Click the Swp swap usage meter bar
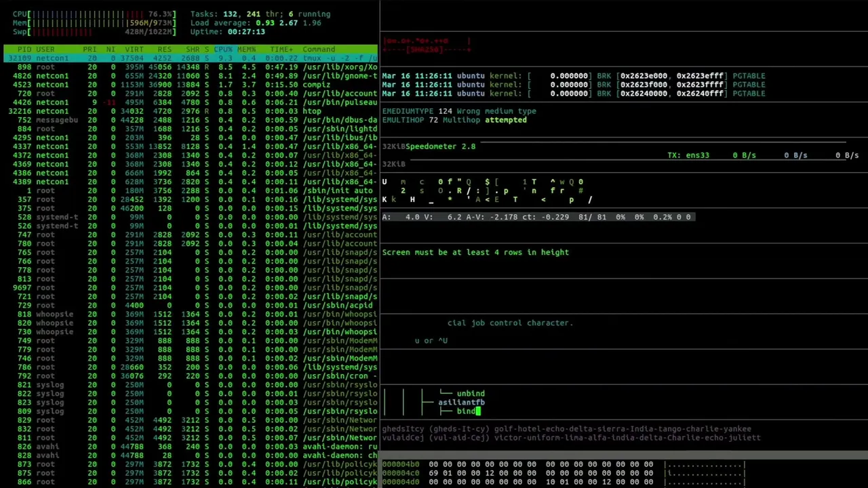 tap(94, 32)
